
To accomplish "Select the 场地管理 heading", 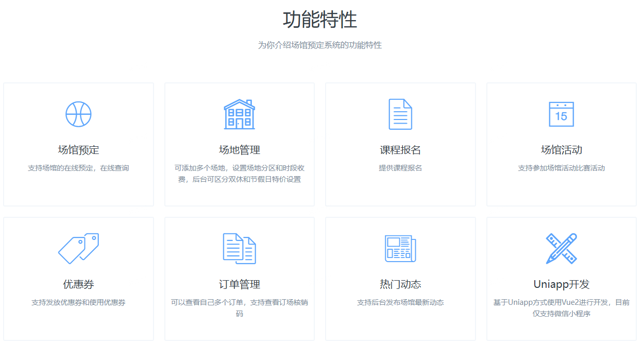I will 239,150.
